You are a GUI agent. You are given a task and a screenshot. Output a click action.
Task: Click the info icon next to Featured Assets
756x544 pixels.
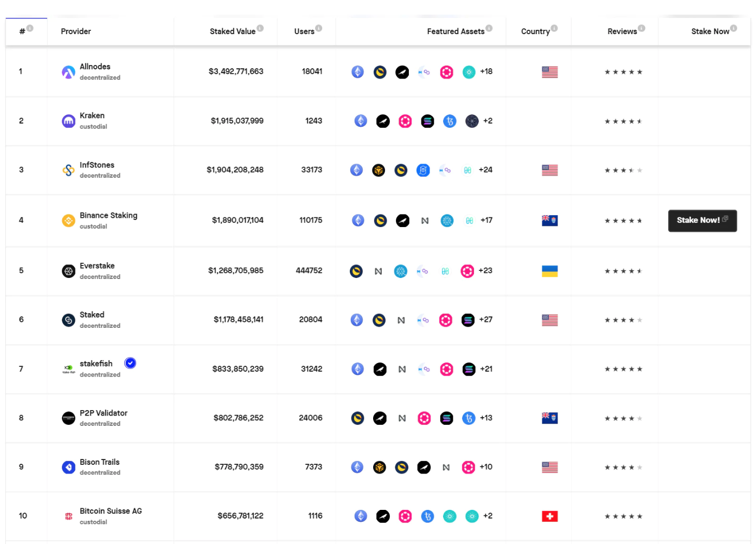489,28
